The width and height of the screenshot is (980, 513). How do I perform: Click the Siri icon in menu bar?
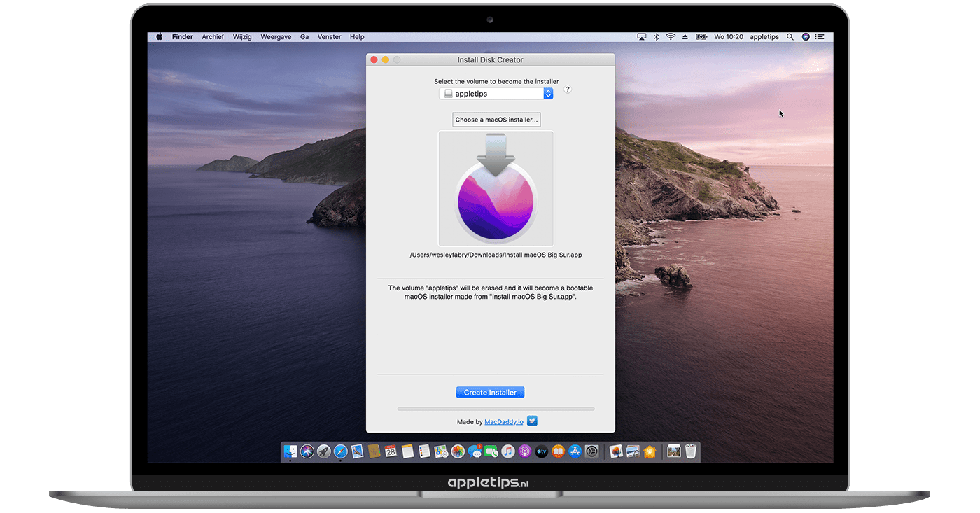806,37
